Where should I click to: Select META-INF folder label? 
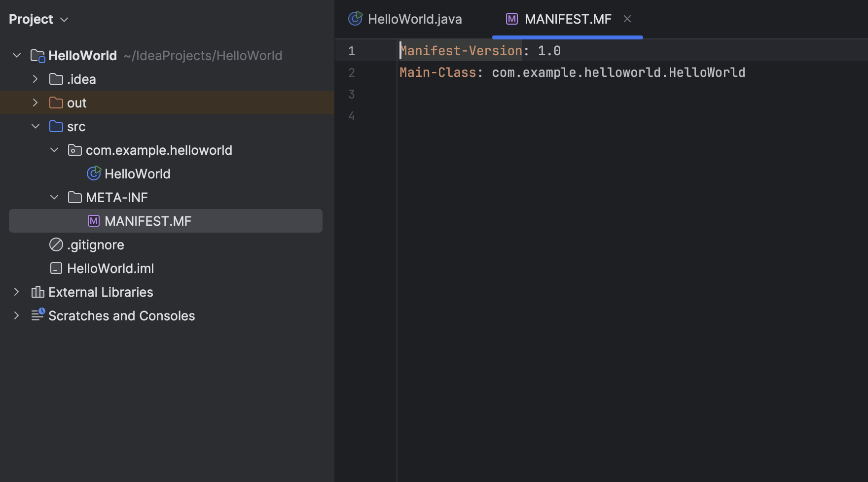pos(117,198)
